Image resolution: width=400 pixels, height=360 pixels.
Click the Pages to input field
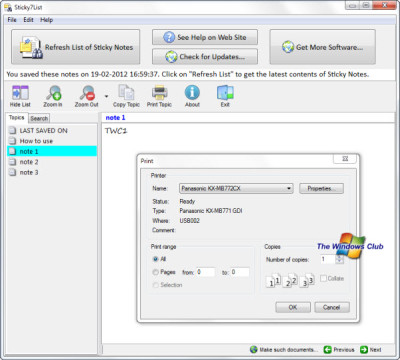pos(240,272)
